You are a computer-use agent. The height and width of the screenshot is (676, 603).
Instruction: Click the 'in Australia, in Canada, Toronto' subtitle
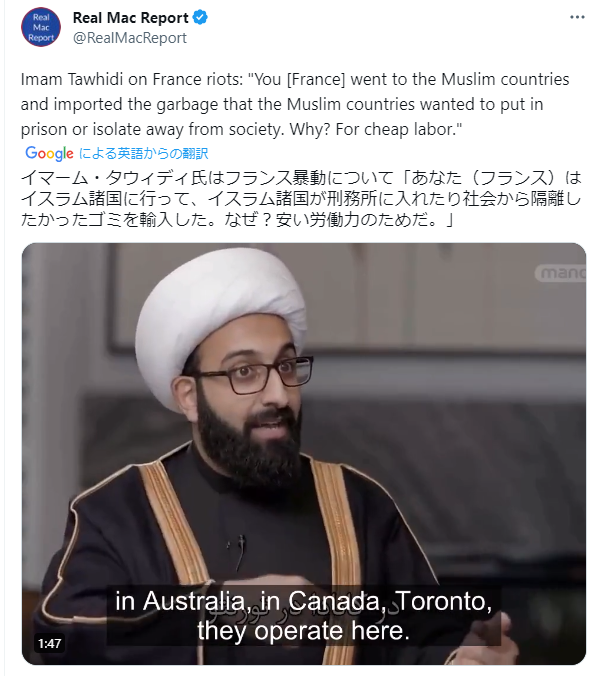(303, 601)
